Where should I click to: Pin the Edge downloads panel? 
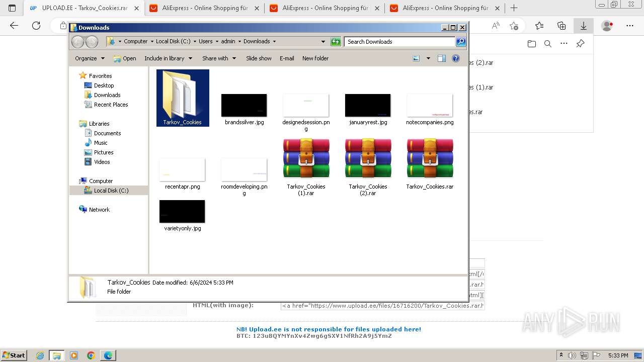(x=580, y=44)
